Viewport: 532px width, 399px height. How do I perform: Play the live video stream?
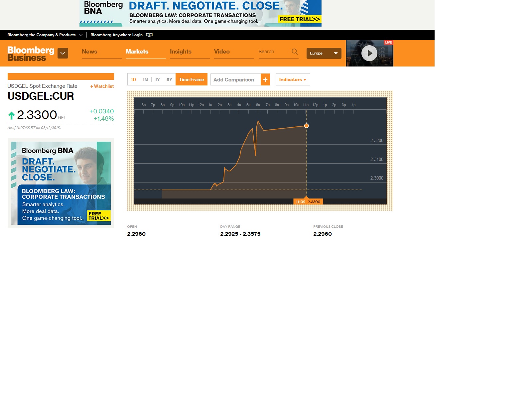click(369, 53)
